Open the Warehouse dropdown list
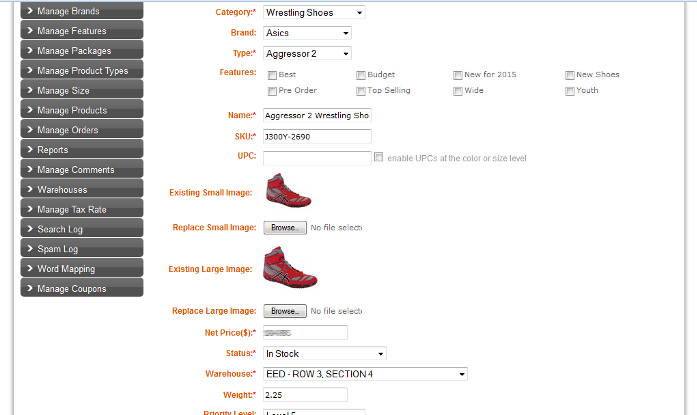The height and width of the screenshot is (415, 697). click(365, 374)
